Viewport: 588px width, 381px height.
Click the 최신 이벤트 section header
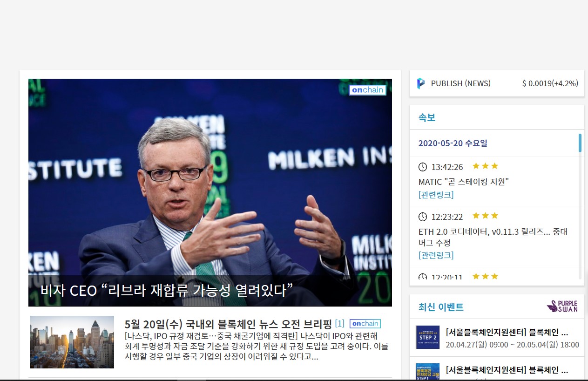tap(441, 307)
